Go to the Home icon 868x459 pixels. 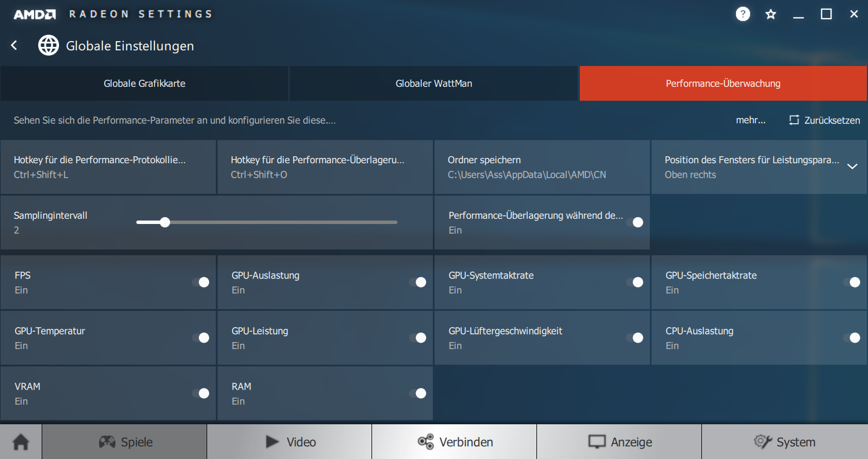21,442
